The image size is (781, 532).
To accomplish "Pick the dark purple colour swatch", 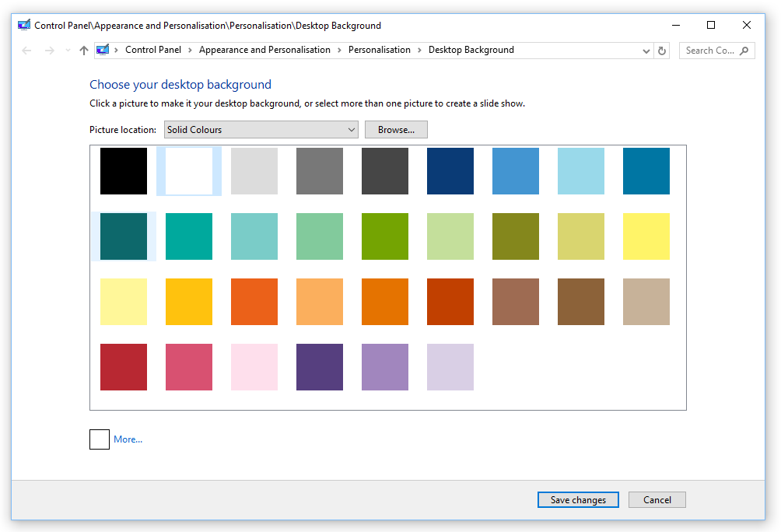I will click(x=320, y=367).
